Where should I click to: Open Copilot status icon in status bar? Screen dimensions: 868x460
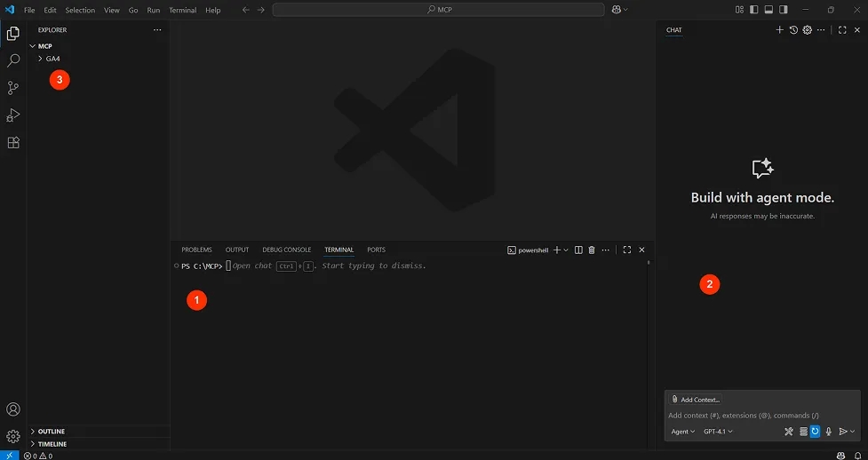[841, 456]
